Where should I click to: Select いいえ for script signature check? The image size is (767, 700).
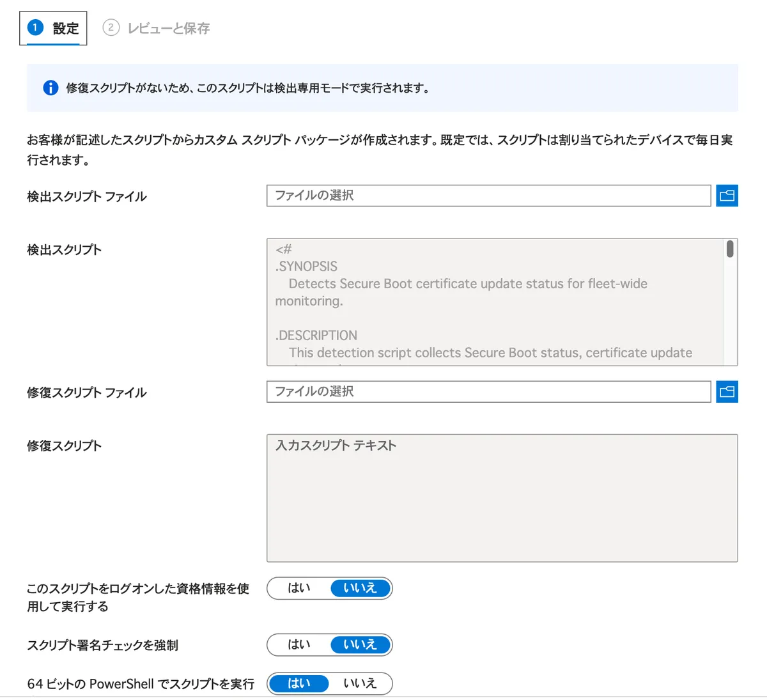point(360,644)
